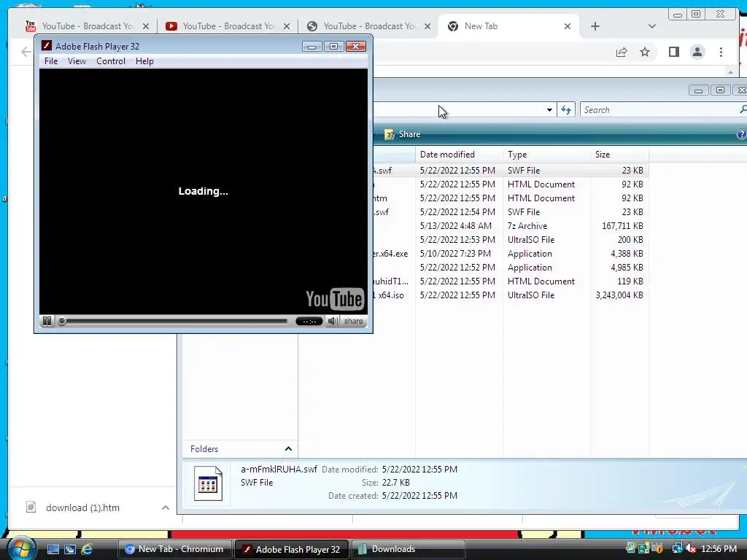Click the share button in the Flash player
This screenshot has width=747, height=560.
click(354, 321)
